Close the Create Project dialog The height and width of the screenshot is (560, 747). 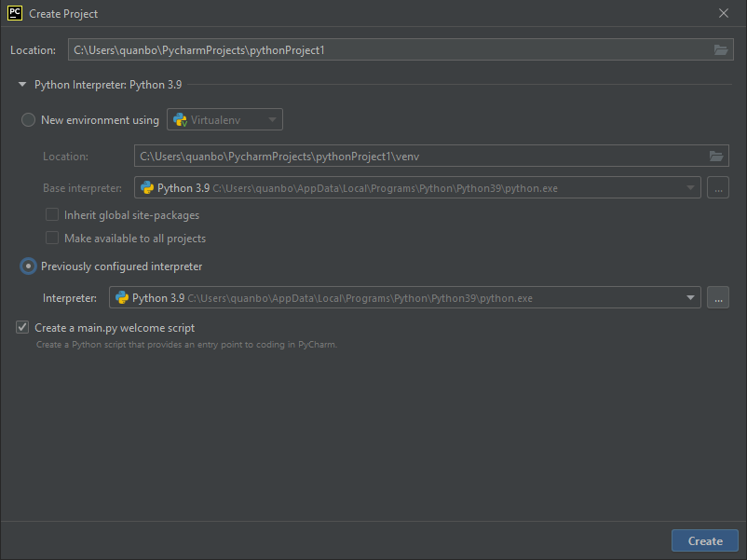[x=723, y=13]
